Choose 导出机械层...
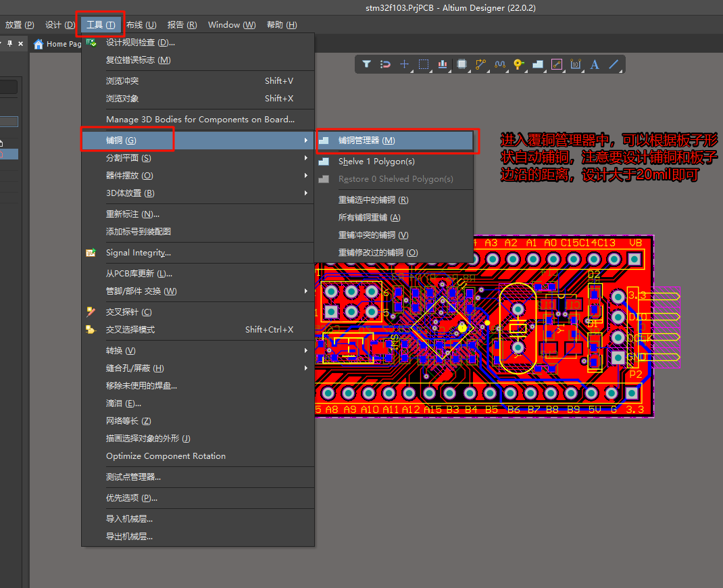 [198, 537]
